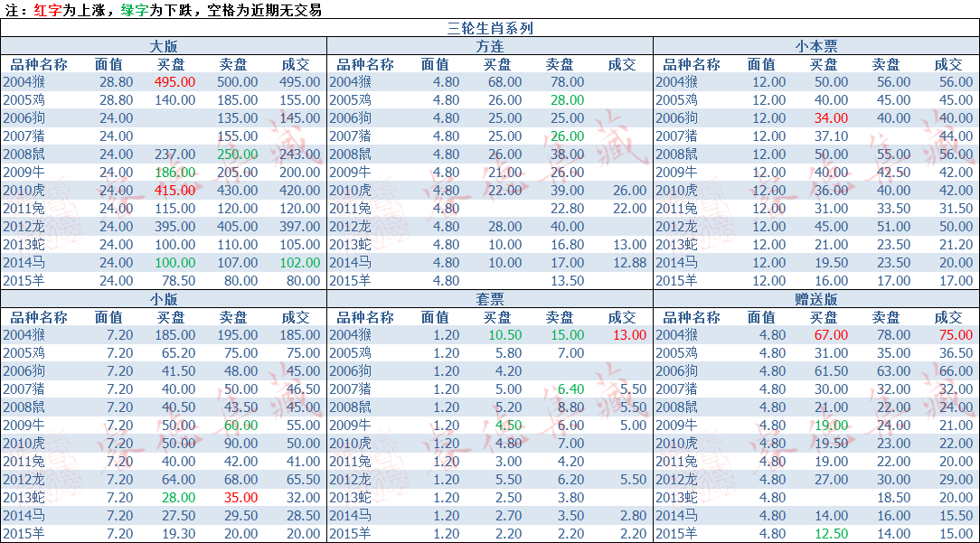Click 51.00 卖盘 for 小本票 2012龙
The width and height of the screenshot is (980, 543).
(894, 226)
